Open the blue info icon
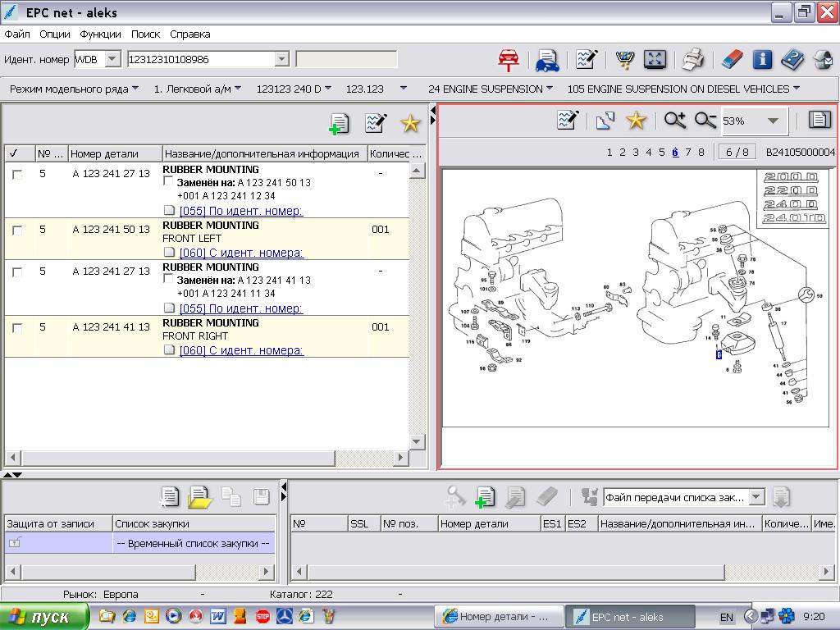Image resolution: width=840 pixels, height=630 pixels. point(762,60)
